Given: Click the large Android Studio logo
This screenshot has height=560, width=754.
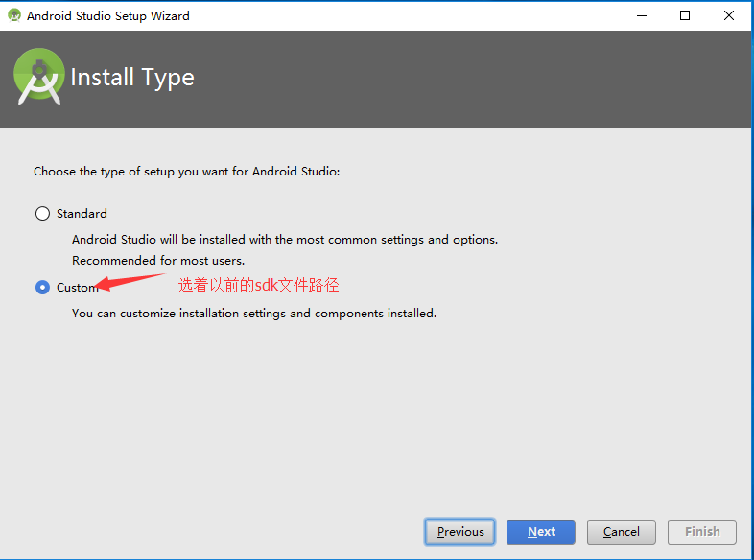Looking at the screenshot, I should click(x=39, y=76).
